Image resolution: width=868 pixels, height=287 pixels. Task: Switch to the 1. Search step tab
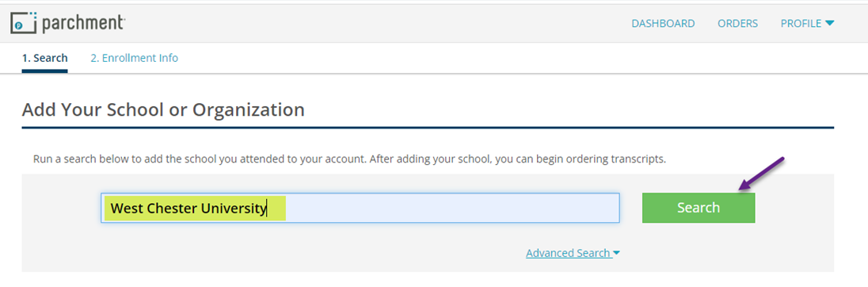45,58
